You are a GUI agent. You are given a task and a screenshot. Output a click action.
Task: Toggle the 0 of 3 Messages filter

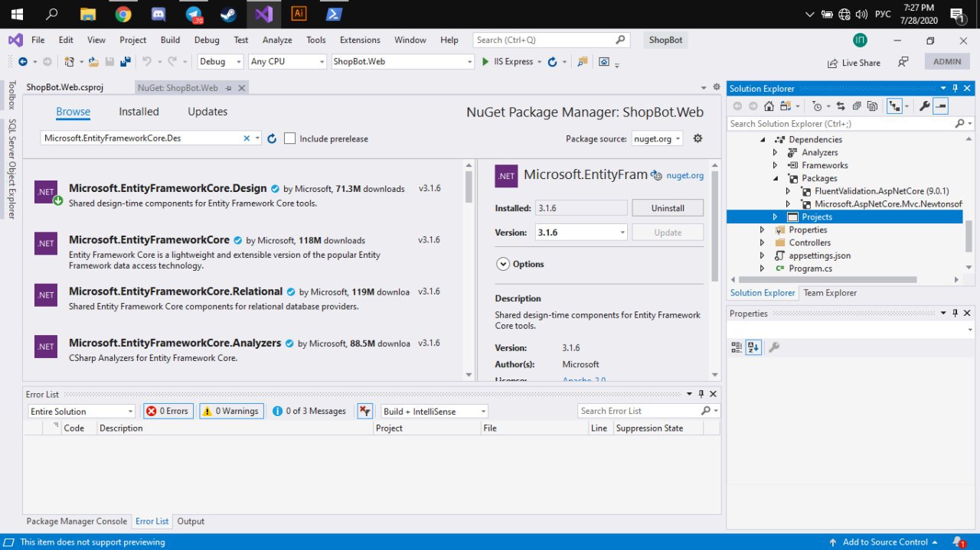[x=309, y=411]
